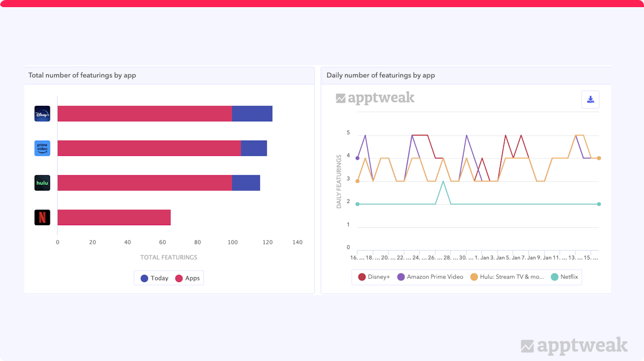Click the AppTweak logo at bottom right

click(574, 345)
